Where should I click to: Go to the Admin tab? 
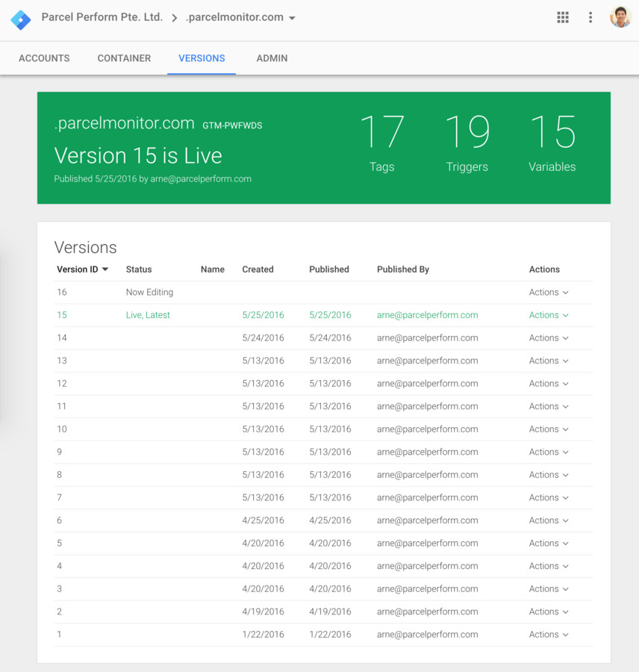(x=272, y=58)
